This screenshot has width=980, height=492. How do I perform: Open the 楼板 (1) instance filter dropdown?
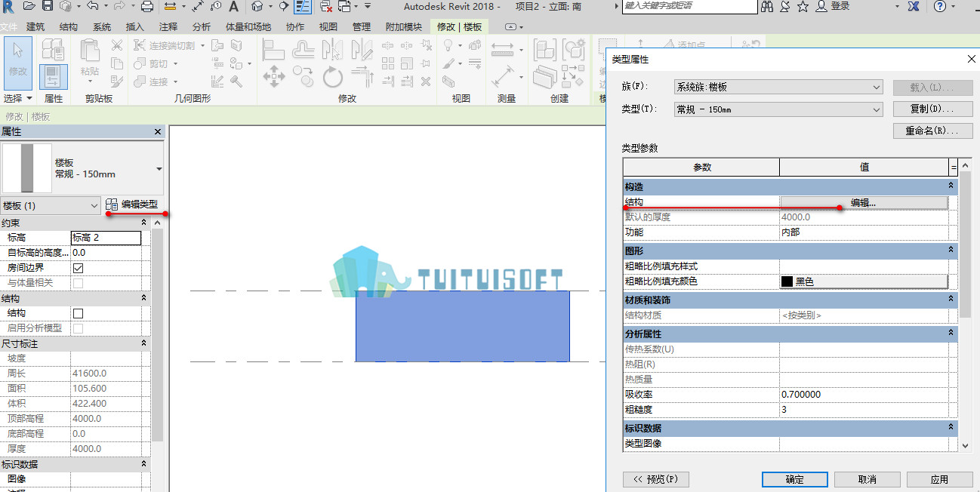pyautogui.click(x=51, y=205)
